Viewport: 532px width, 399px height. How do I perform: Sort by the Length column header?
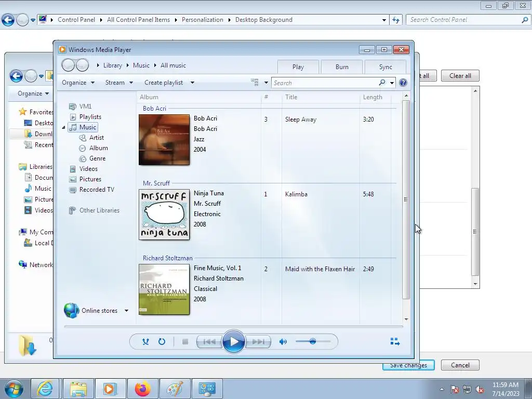point(375,97)
